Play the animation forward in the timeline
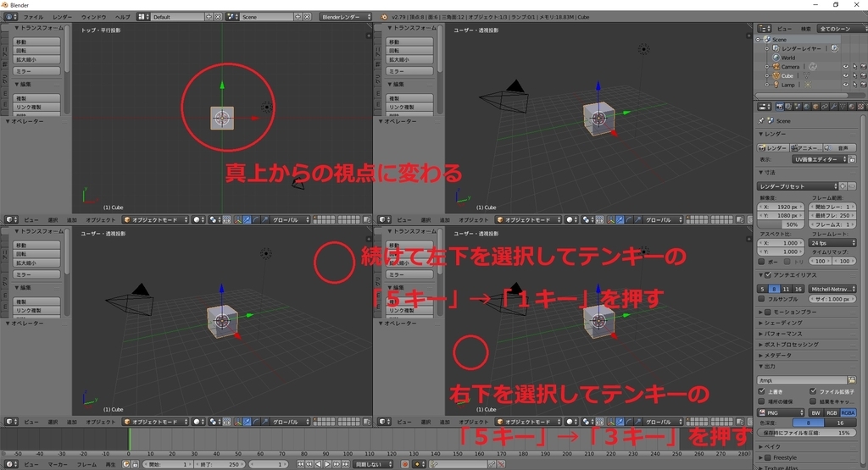868x470 pixels. 327,464
